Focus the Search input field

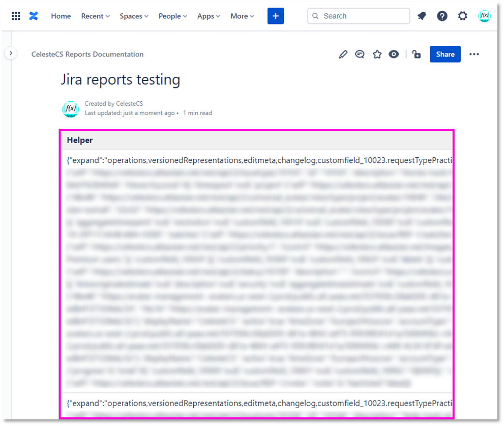pyautogui.click(x=359, y=16)
